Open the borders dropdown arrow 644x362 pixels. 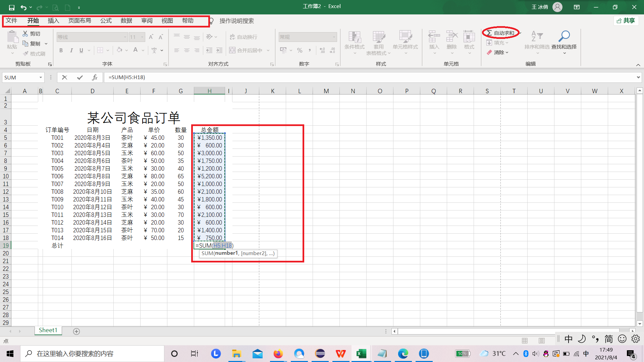(108, 50)
